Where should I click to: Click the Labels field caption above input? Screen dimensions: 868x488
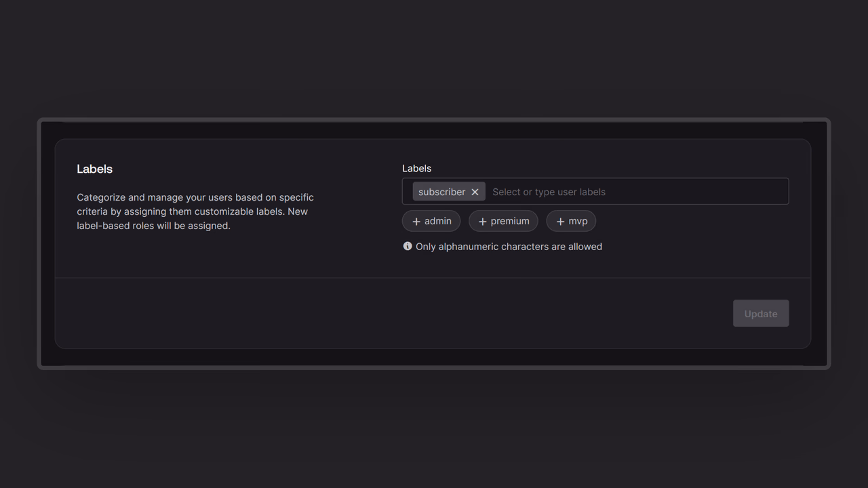(x=416, y=168)
